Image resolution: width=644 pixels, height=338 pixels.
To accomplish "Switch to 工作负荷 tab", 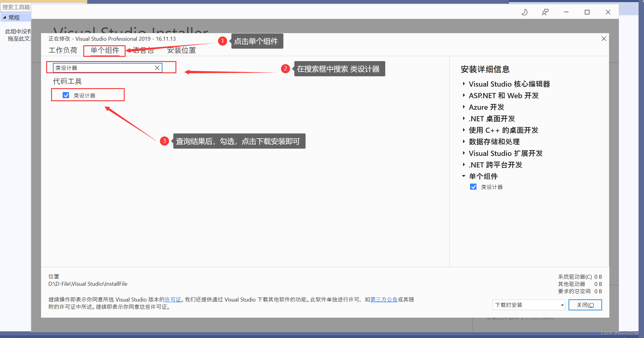I will [x=63, y=50].
